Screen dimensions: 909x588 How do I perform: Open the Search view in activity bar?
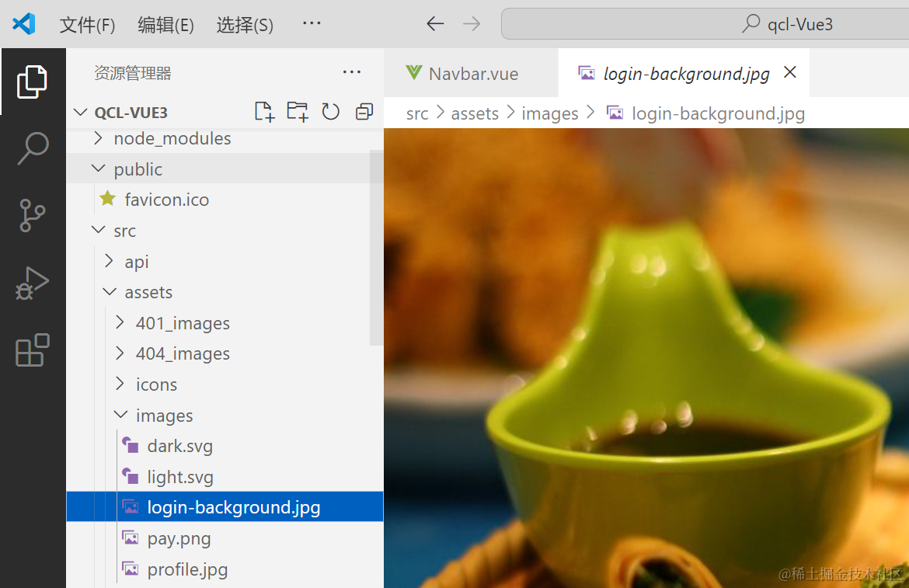point(33,148)
